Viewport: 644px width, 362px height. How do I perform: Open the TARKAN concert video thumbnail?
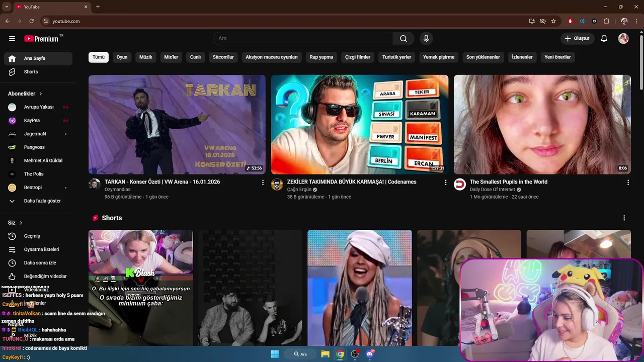(177, 125)
